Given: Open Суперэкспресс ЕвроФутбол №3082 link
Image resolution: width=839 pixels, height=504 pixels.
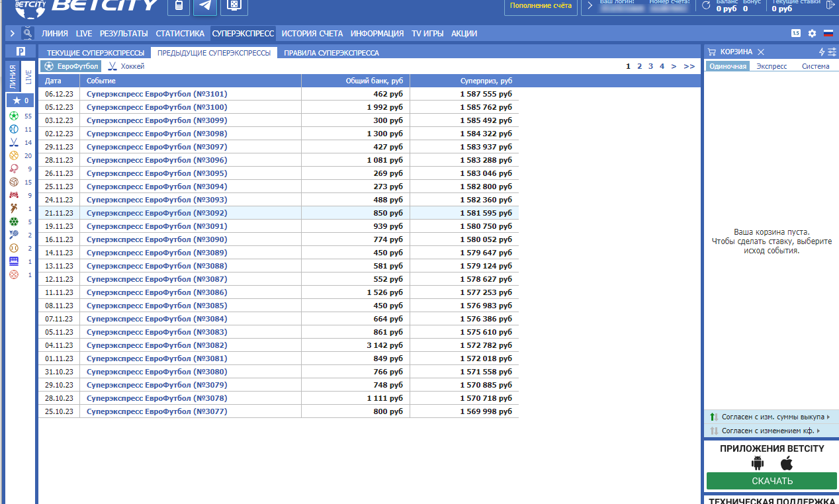Looking at the screenshot, I should (x=157, y=345).
